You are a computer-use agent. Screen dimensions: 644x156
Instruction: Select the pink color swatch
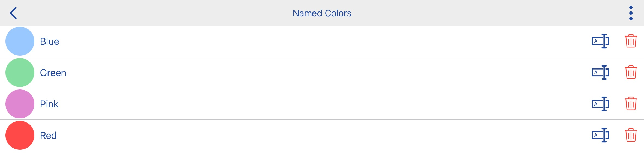(x=20, y=104)
